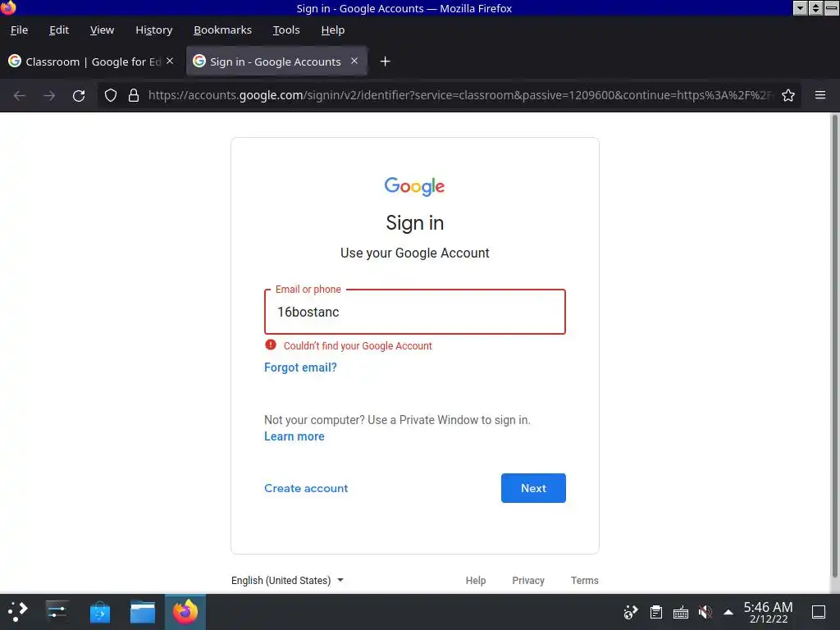Open the Bookmarks menu
This screenshot has height=630, width=840.
pos(222,30)
